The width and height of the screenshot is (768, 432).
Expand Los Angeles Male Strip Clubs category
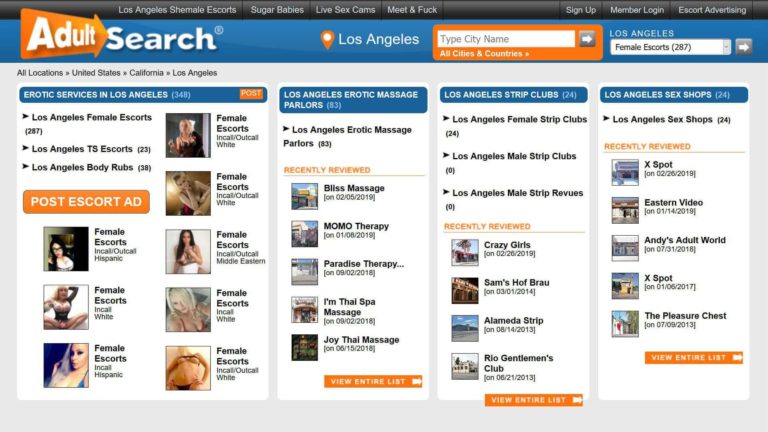[514, 156]
